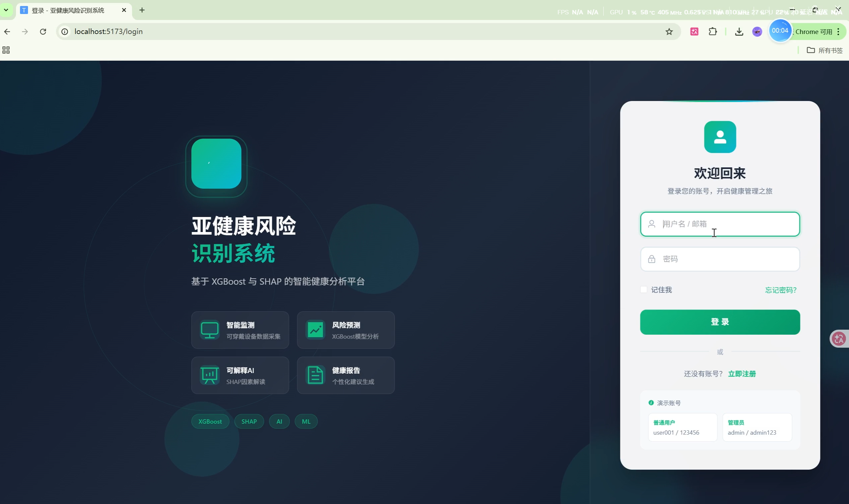Toggle the 记住我 checkbox
This screenshot has width=849, height=504.
click(x=643, y=289)
